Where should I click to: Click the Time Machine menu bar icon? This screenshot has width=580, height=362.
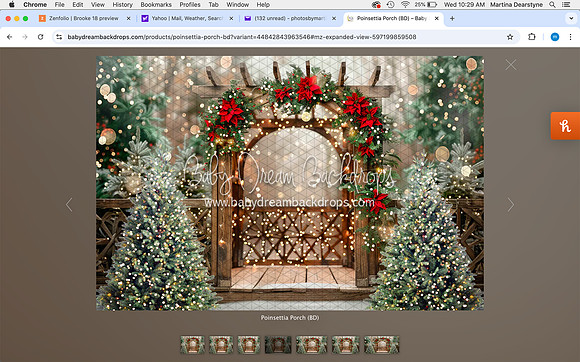click(x=390, y=4)
